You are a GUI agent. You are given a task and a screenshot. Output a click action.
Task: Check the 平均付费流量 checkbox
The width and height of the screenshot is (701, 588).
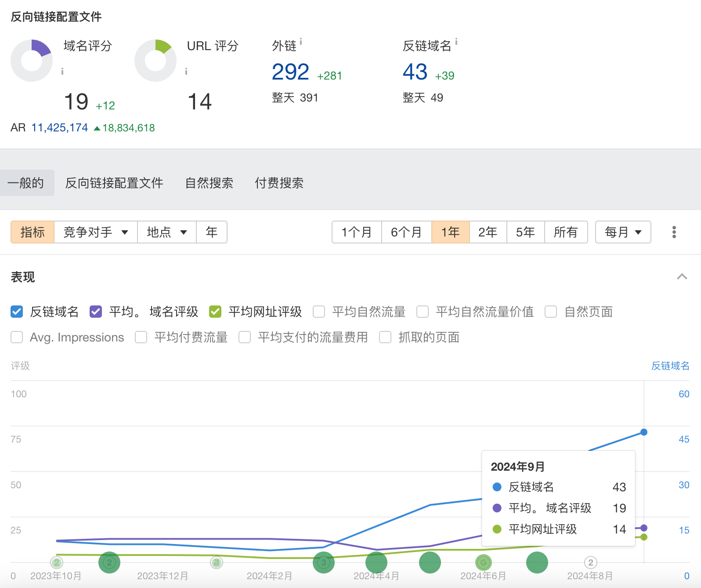tap(141, 337)
